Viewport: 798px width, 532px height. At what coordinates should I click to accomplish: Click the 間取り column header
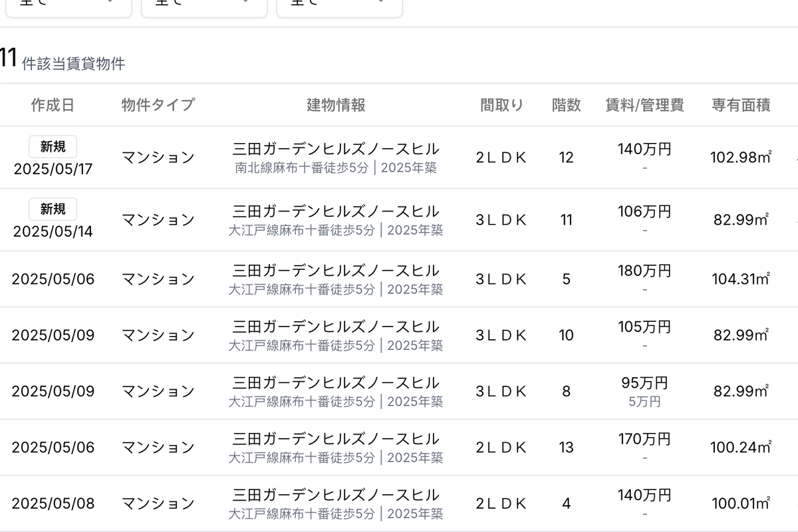[501, 104]
